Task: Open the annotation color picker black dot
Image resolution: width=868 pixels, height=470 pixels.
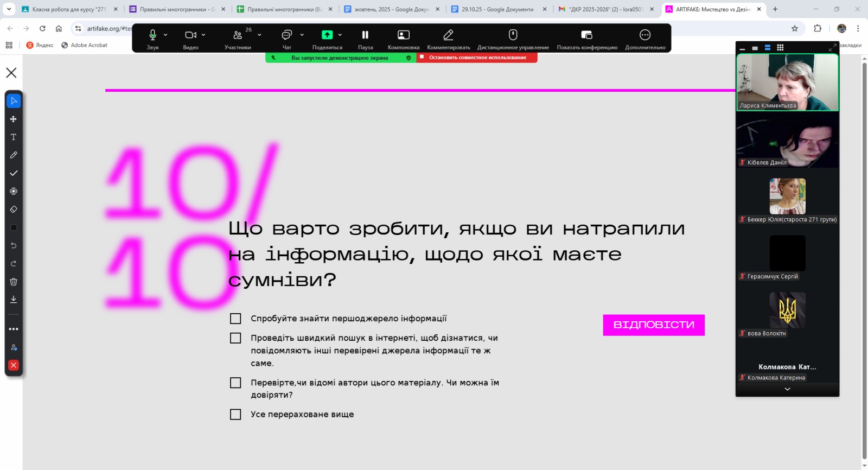Action: pos(14,227)
